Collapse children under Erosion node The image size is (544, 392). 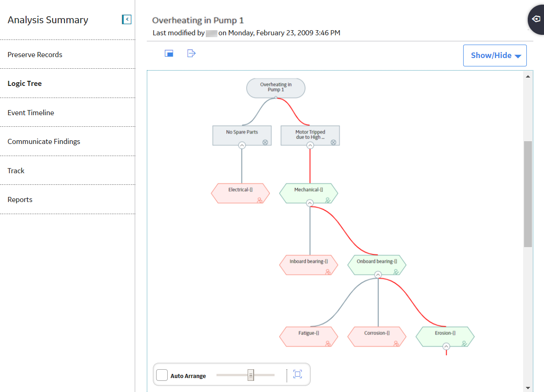(x=446, y=346)
